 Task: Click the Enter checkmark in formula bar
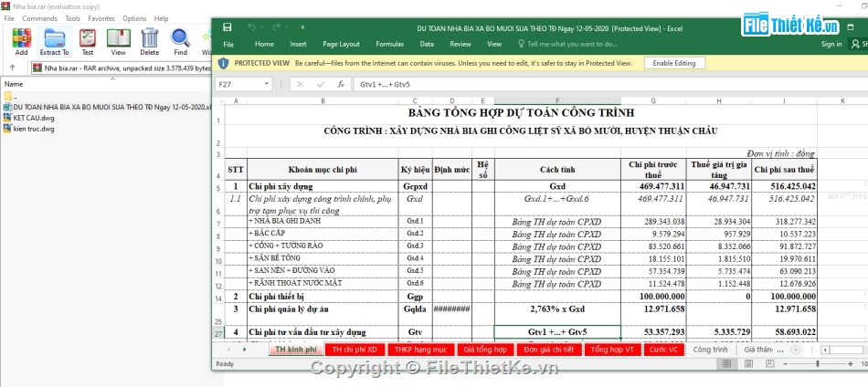(321, 85)
